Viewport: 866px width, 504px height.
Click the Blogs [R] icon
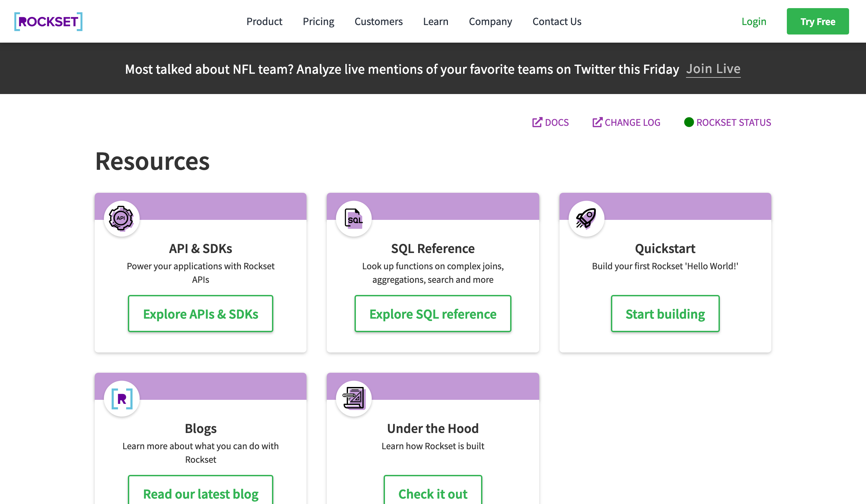click(122, 399)
